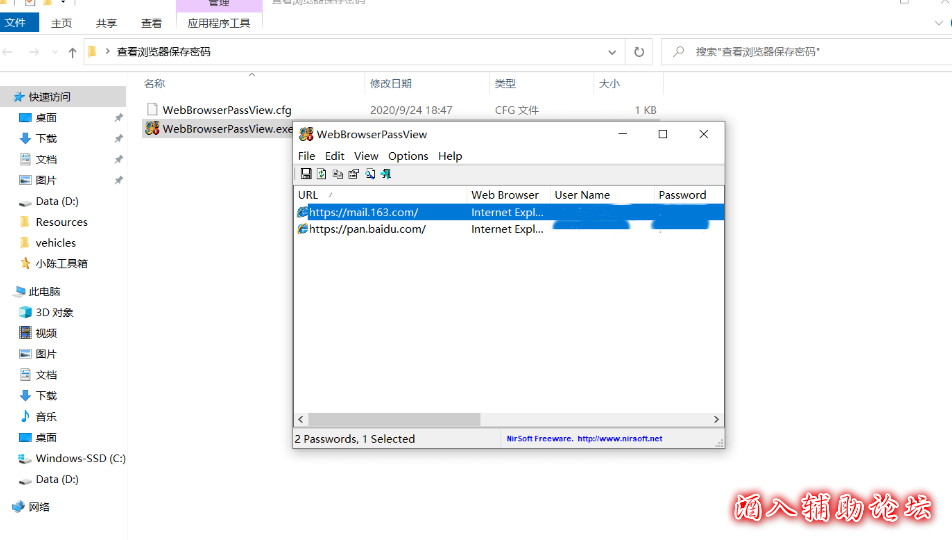Select WebBrowserPassView.exe file
Viewport: 952px width, 540px height.
click(x=219, y=129)
